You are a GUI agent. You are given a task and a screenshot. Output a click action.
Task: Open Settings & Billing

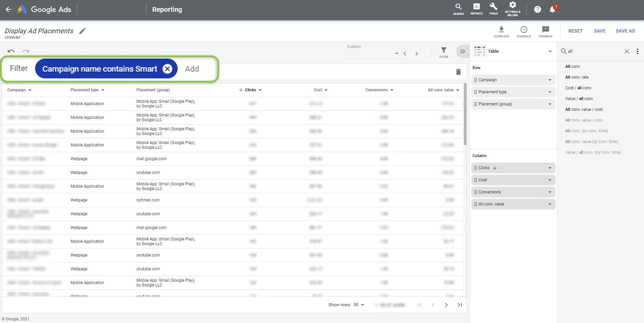[x=513, y=9]
